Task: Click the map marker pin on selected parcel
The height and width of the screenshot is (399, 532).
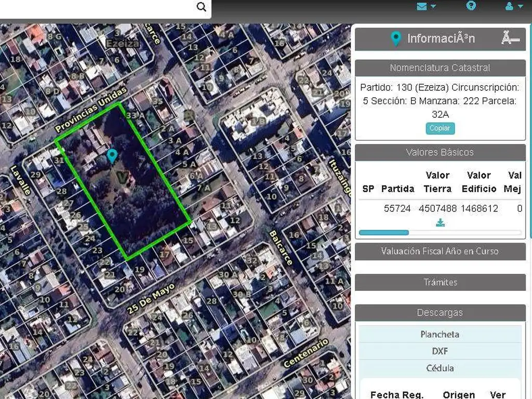Action: click(112, 156)
